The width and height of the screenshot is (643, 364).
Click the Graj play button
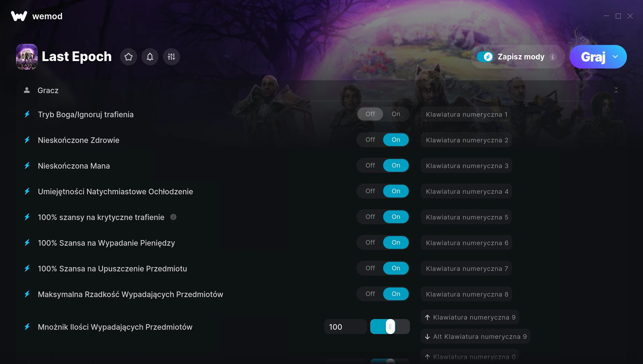tap(593, 57)
